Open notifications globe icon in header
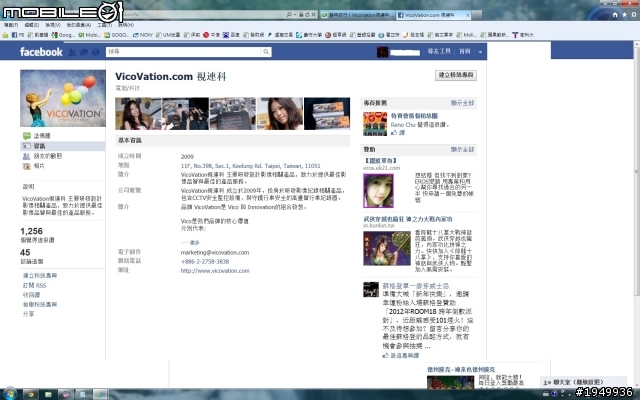Screen dimensions: 640x400 [96, 52]
